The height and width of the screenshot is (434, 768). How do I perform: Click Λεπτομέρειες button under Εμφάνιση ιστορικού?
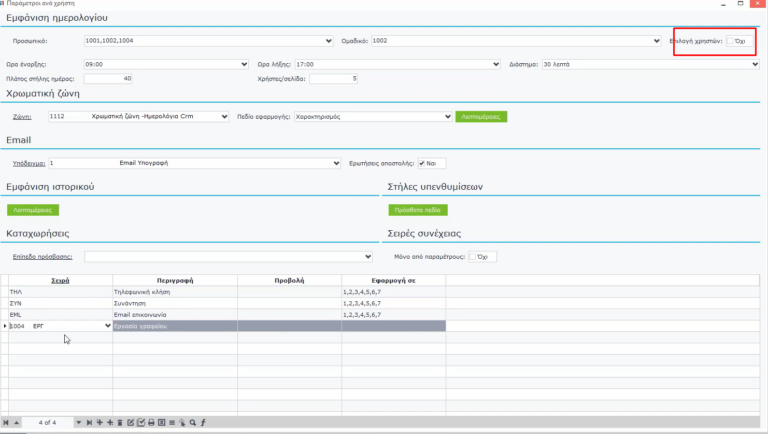pos(33,210)
